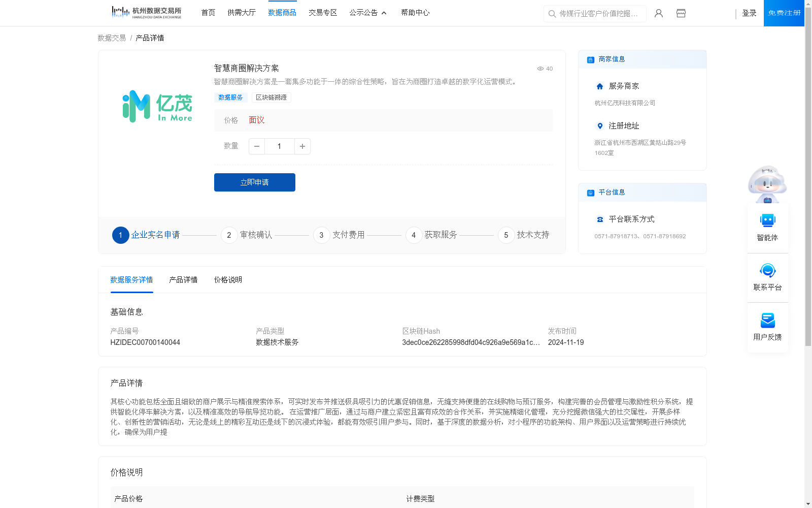Viewport: 812px width, 508px height.
Task: Click the 免费注册 register button
Action: tap(784, 13)
